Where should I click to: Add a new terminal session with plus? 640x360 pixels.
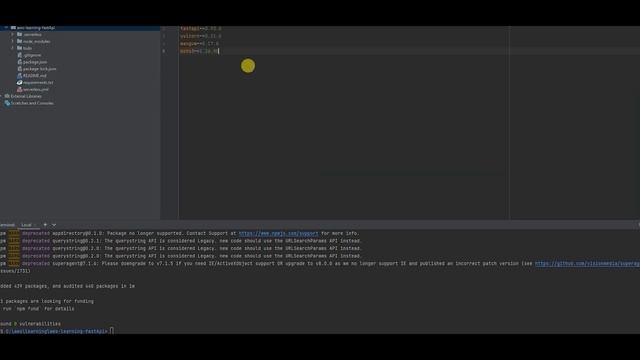pos(45,225)
